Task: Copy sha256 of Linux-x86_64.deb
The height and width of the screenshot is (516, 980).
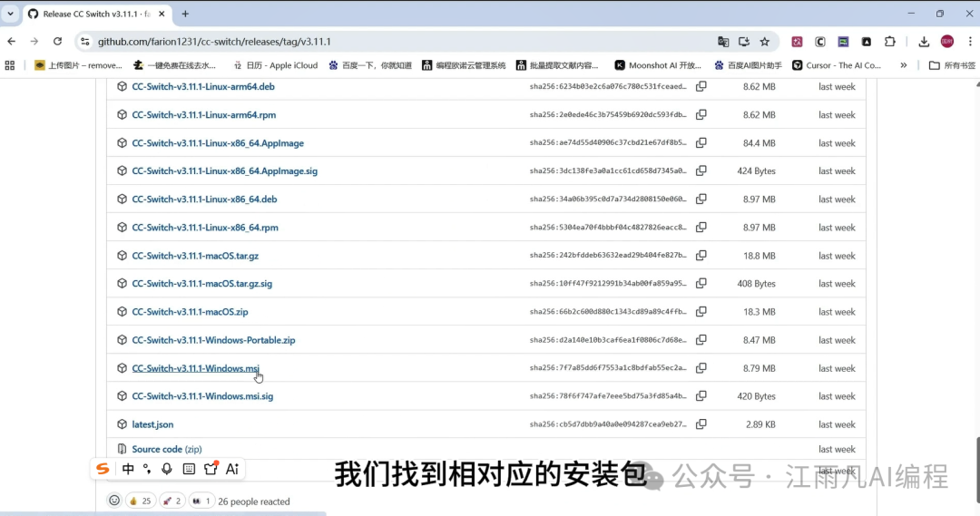Action: pyautogui.click(x=701, y=199)
